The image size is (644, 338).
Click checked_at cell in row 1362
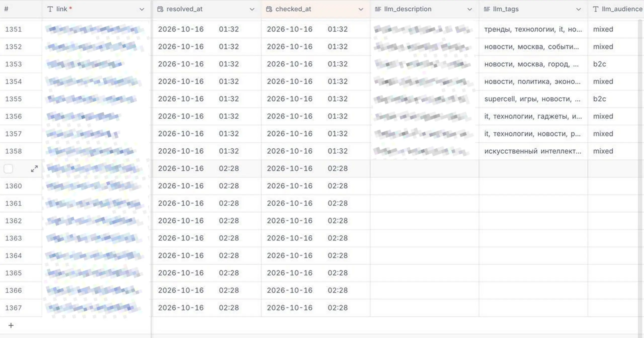pos(316,221)
